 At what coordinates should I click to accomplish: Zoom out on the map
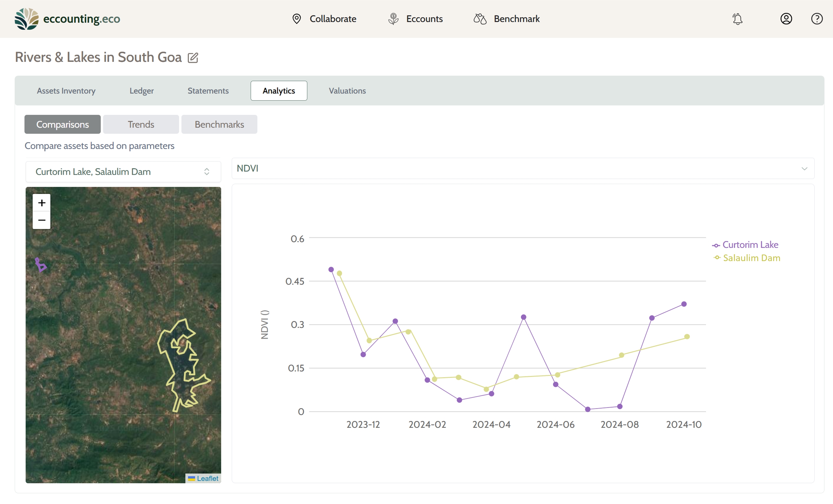(x=41, y=220)
